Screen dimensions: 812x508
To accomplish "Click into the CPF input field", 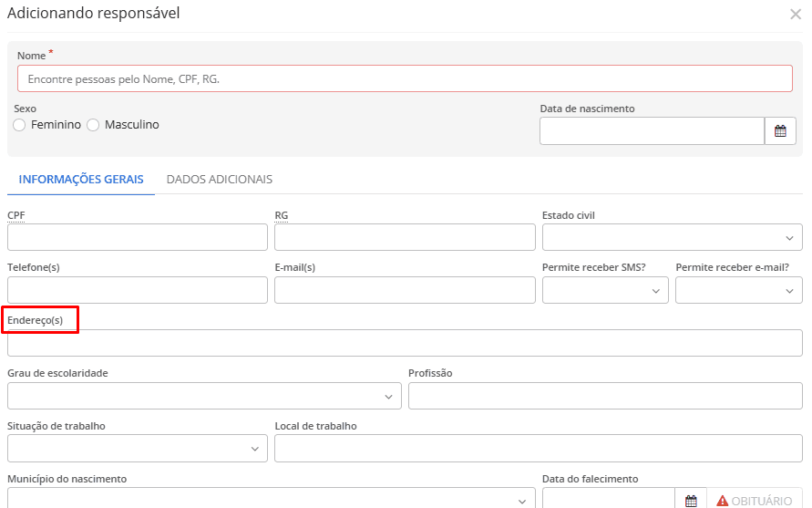I will pyautogui.click(x=137, y=237).
